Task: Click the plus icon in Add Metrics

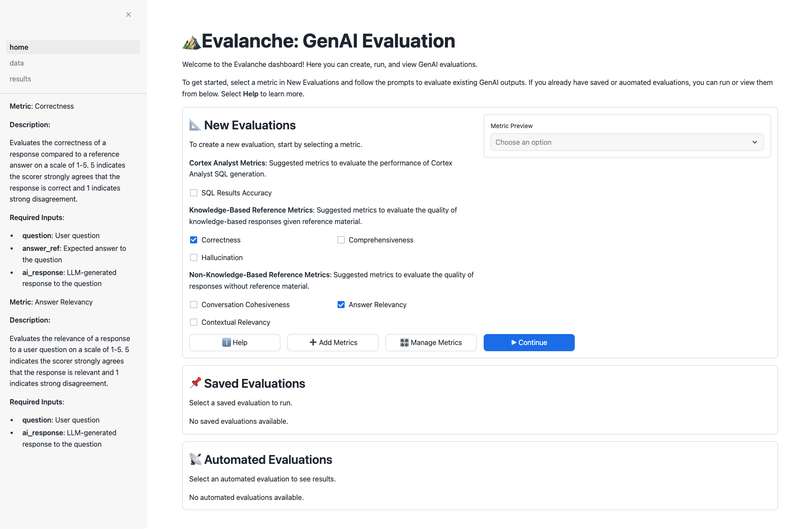Action: click(x=313, y=342)
